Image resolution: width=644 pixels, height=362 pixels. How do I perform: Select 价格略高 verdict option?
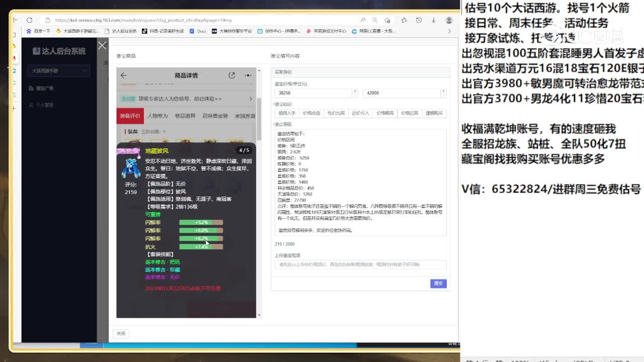[x=385, y=113]
